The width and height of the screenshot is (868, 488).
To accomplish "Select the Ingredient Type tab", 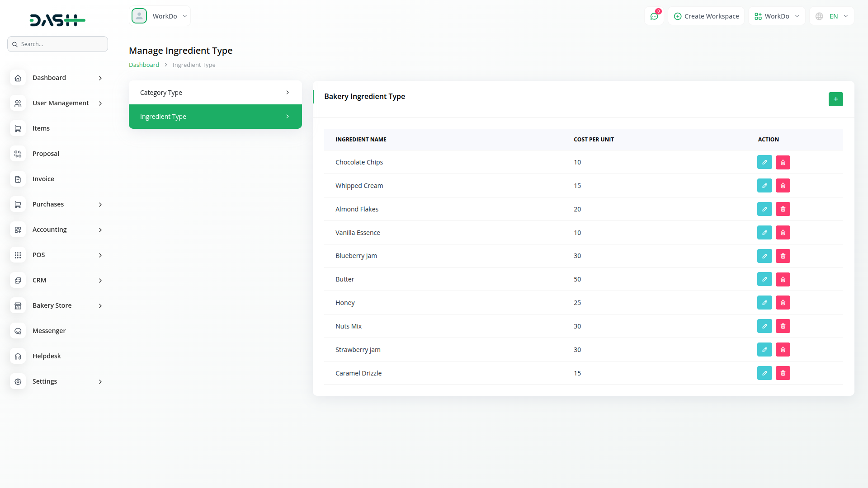I will (215, 117).
